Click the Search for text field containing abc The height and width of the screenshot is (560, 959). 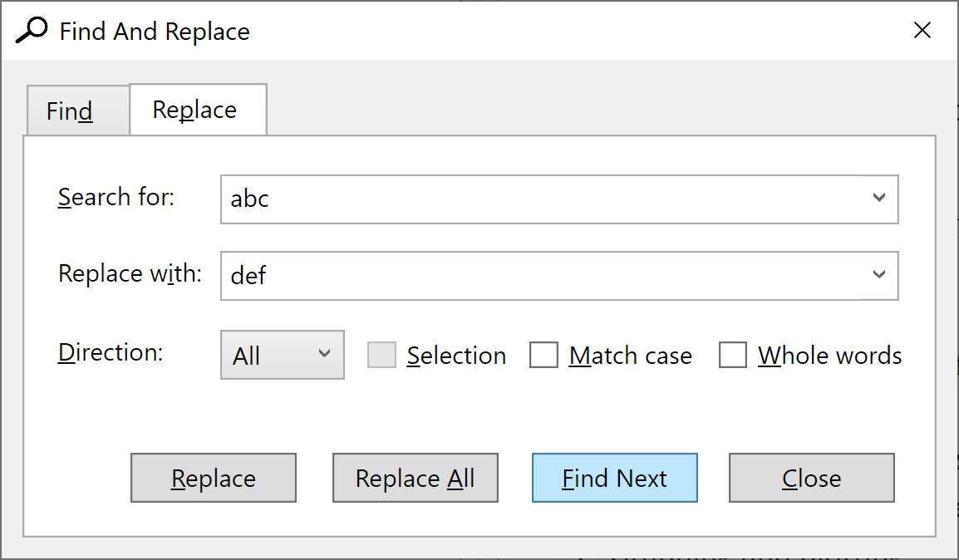pyautogui.click(x=540, y=199)
